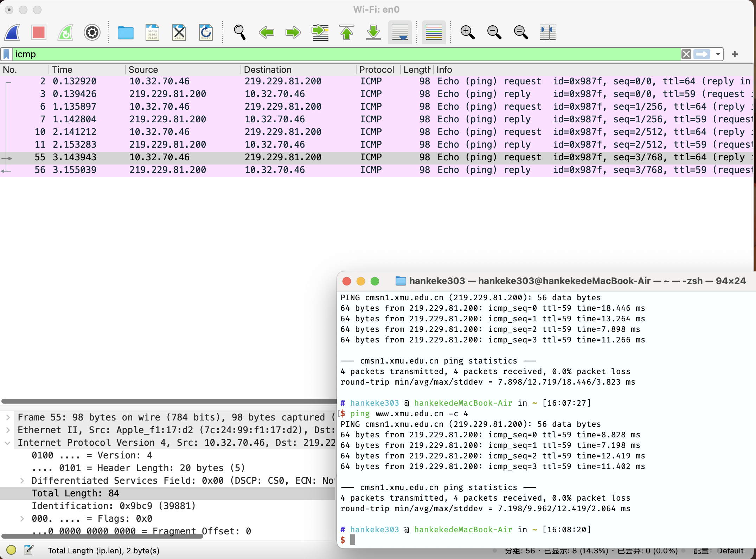This screenshot has height=559, width=756.
Task: Select the Header Length: 20 bytes line
Action: (168, 468)
